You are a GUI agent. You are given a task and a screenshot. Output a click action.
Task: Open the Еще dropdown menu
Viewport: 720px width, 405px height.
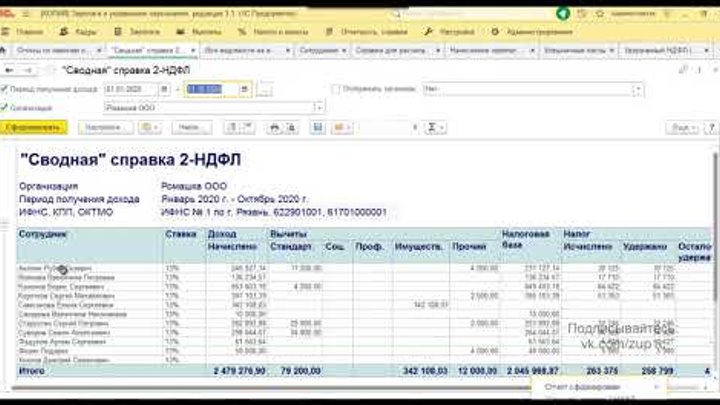click(x=684, y=128)
